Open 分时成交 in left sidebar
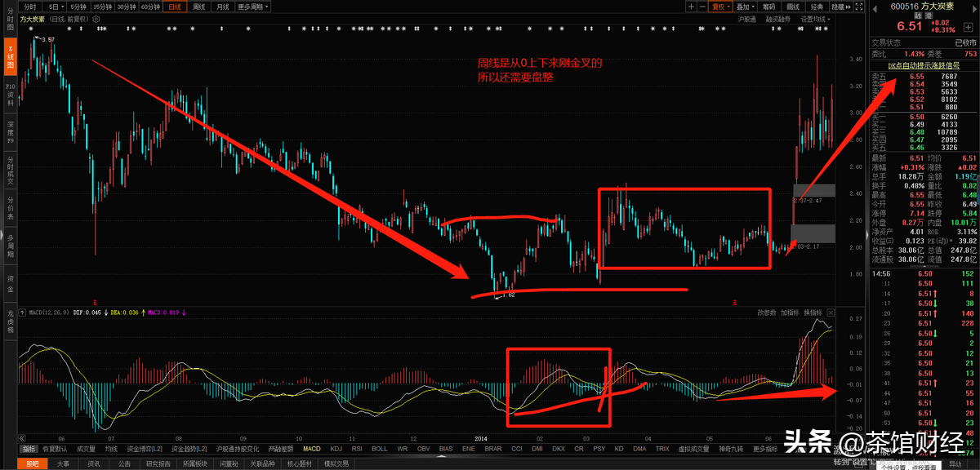The height and width of the screenshot is (470, 980). point(11,170)
